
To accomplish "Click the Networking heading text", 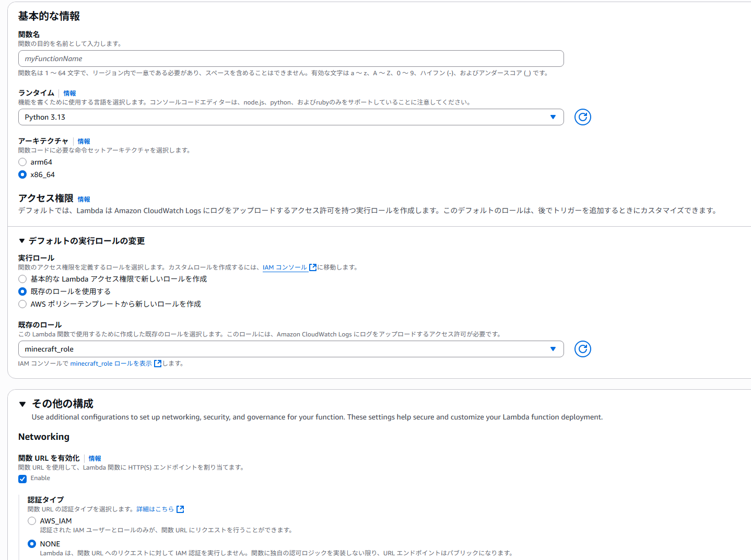I will point(44,437).
